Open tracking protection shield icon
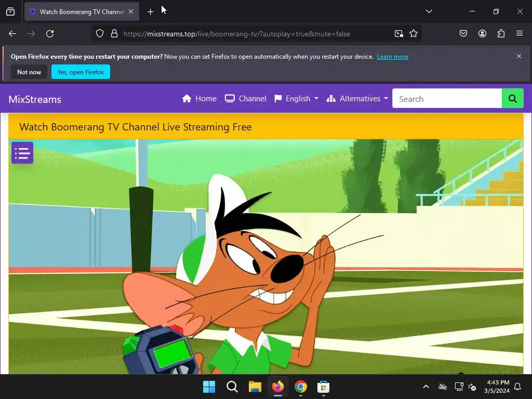Screen dimensions: 532x399 click(99, 34)
